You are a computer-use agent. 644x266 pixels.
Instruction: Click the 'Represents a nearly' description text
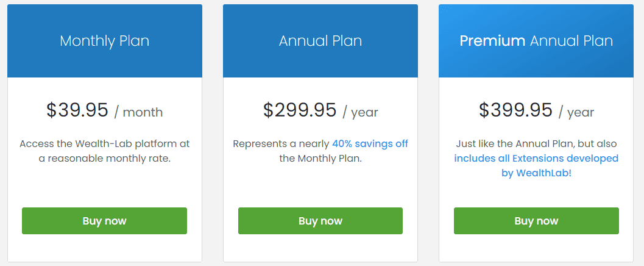coord(281,144)
